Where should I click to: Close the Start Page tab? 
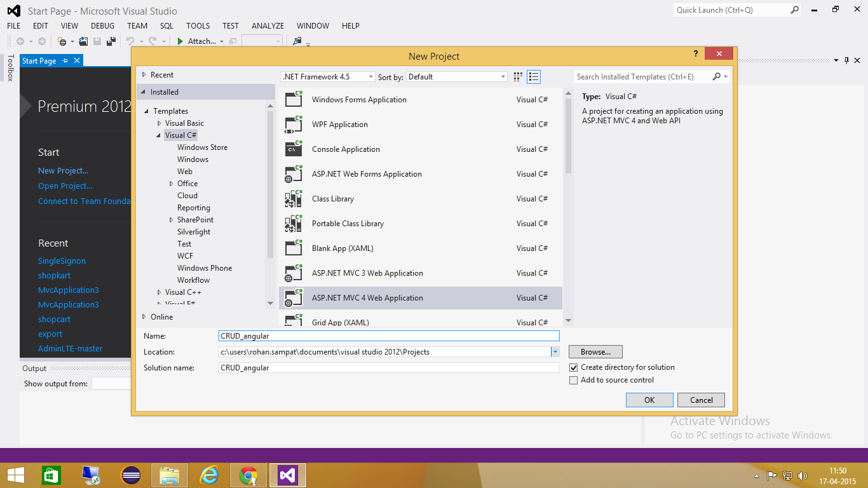pos(77,60)
